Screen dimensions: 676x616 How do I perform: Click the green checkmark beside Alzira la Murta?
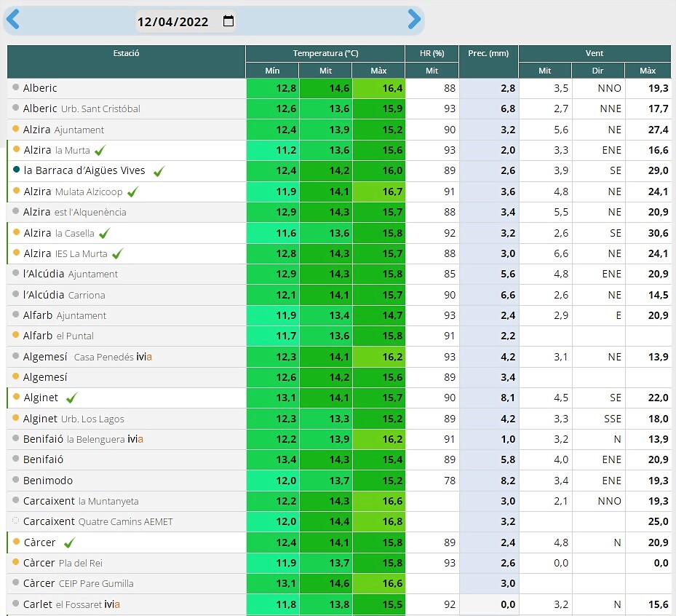click(x=100, y=151)
